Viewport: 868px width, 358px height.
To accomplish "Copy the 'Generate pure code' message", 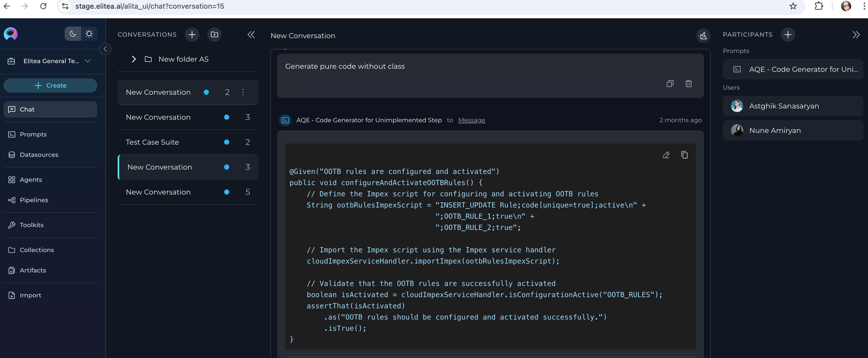I will (x=670, y=84).
